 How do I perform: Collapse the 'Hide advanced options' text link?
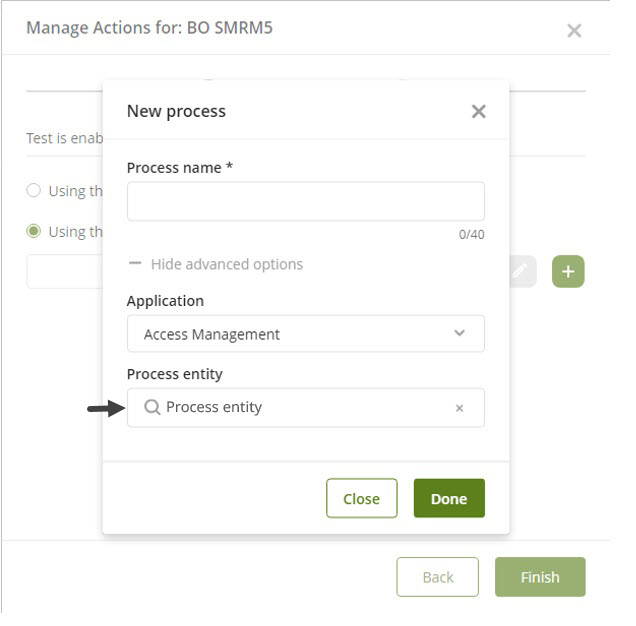[227, 264]
